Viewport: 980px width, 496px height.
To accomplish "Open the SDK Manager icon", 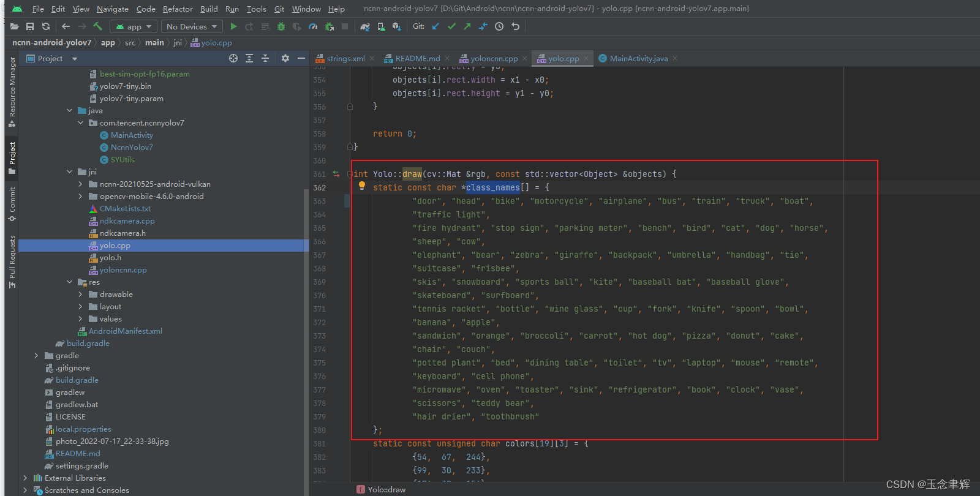I will coord(396,26).
